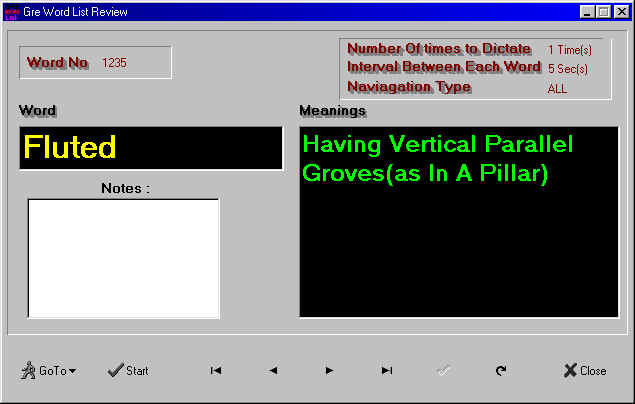Select the yellow word Fluted
This screenshot has width=635, height=404.
(70, 148)
